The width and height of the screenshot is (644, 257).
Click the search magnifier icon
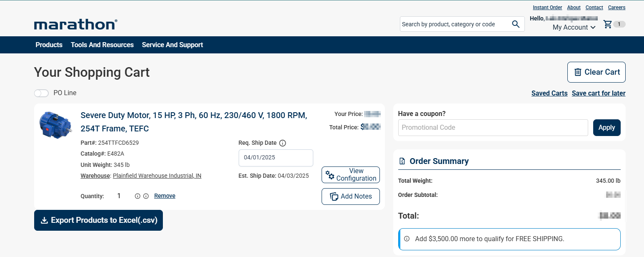tap(516, 24)
